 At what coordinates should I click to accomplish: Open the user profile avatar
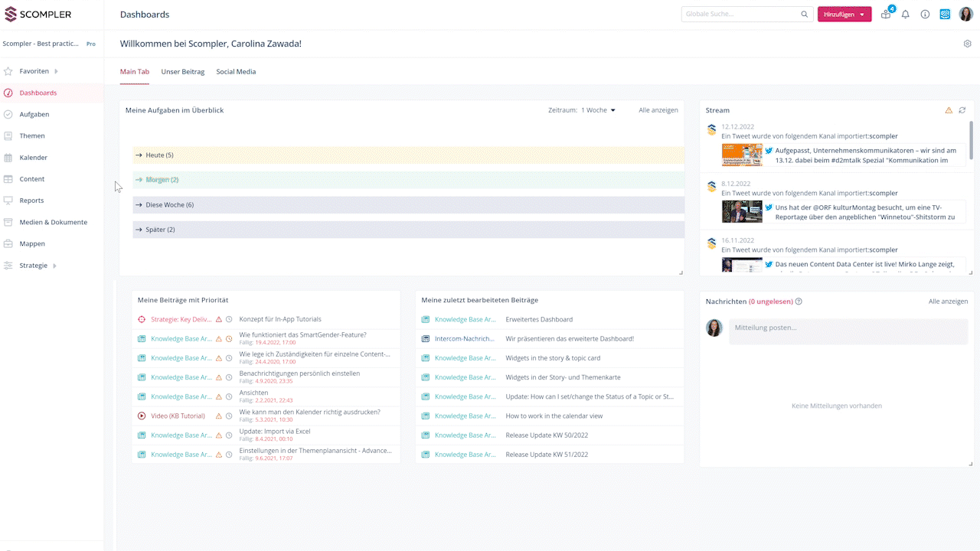[965, 15]
